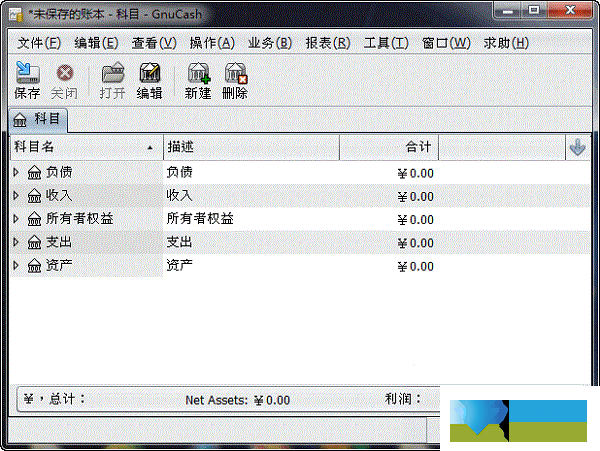Open the 查看(V) menu
The width and height of the screenshot is (600, 451).
tap(154, 43)
